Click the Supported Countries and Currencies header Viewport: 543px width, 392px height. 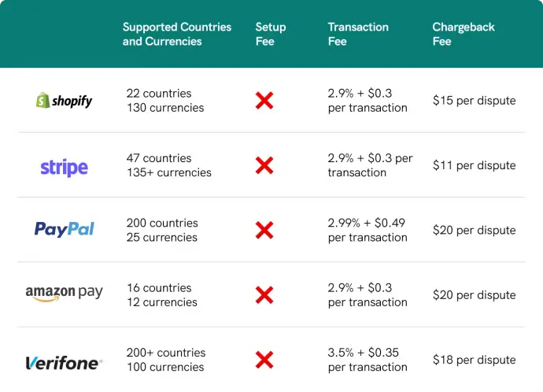pyautogui.click(x=177, y=34)
